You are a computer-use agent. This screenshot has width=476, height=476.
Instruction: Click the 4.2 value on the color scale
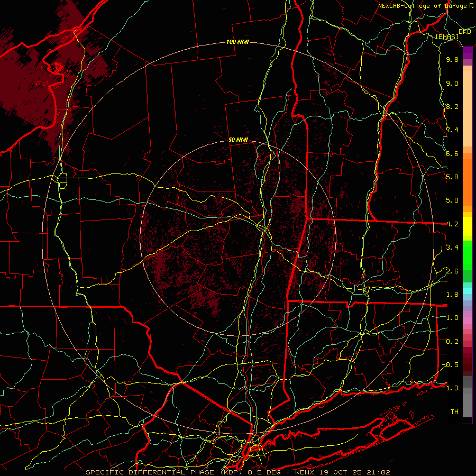click(x=452, y=224)
